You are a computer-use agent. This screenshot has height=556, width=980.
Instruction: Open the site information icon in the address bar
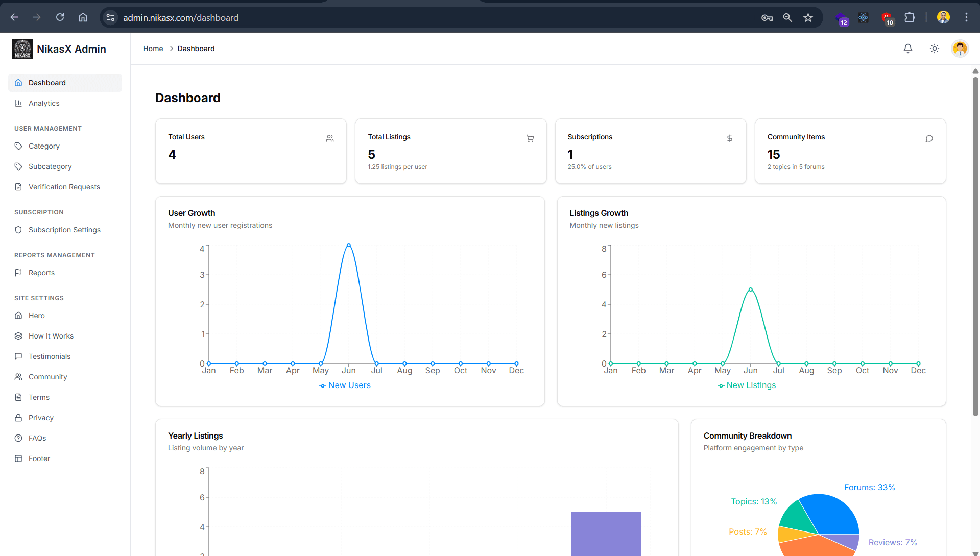(x=110, y=17)
